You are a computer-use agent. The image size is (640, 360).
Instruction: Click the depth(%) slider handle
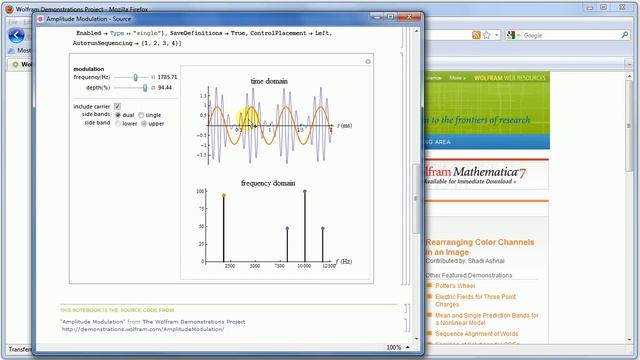click(x=145, y=88)
